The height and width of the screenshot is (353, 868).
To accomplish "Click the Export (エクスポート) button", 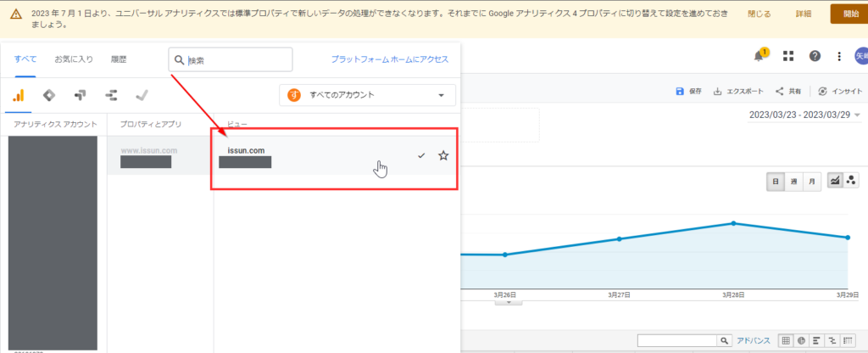I will (738, 92).
